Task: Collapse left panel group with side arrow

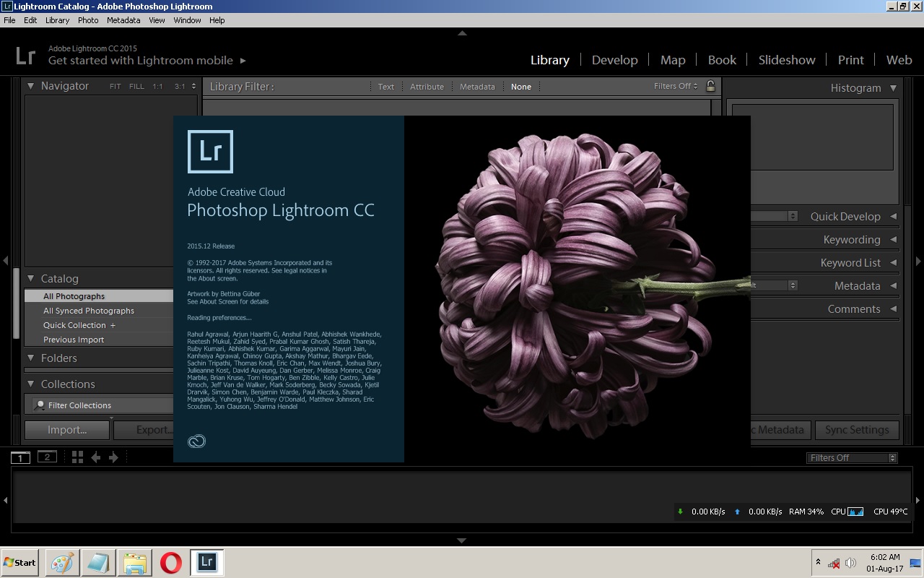Action: pos(6,261)
